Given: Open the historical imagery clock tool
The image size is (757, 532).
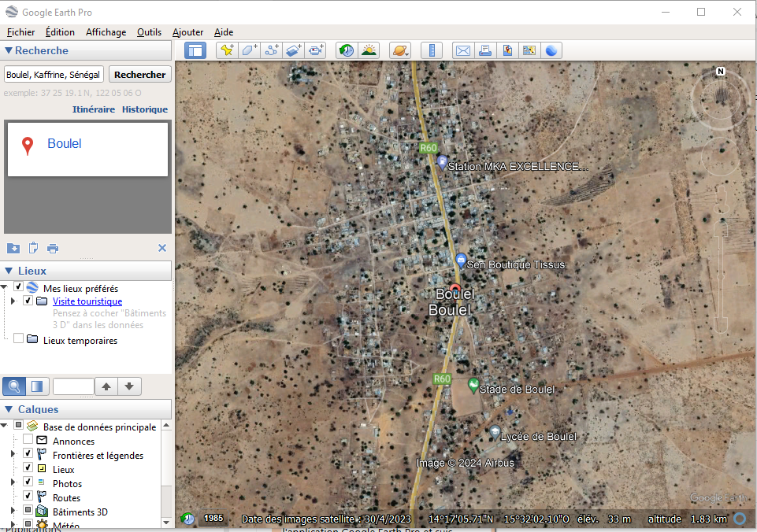Looking at the screenshot, I should (346, 50).
